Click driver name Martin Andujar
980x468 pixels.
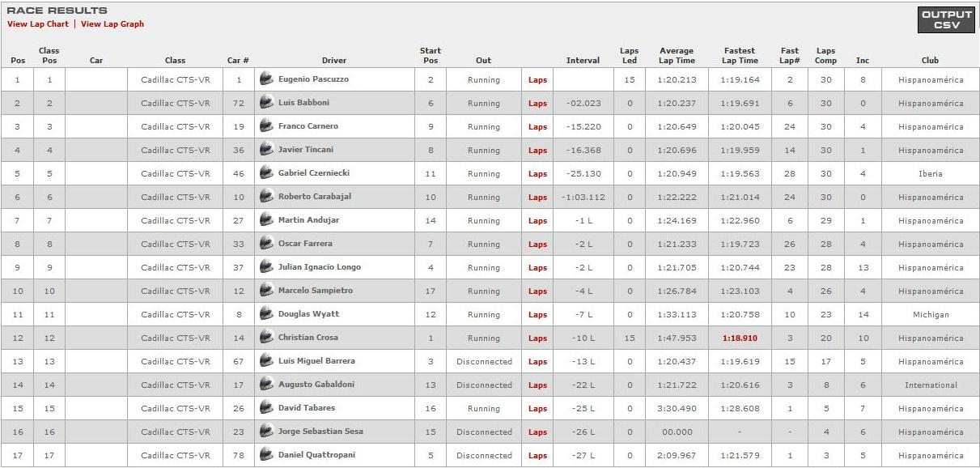click(x=308, y=220)
